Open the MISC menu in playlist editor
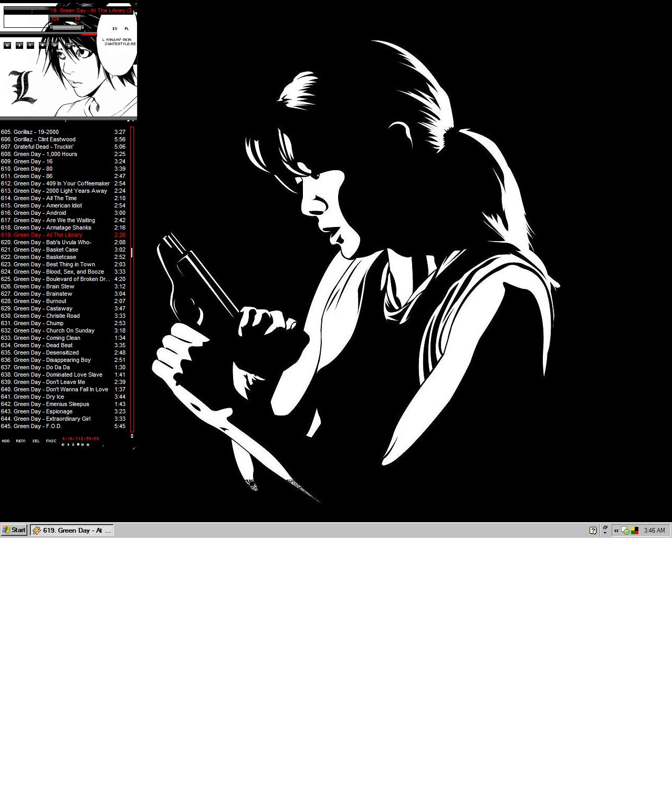 [51, 441]
